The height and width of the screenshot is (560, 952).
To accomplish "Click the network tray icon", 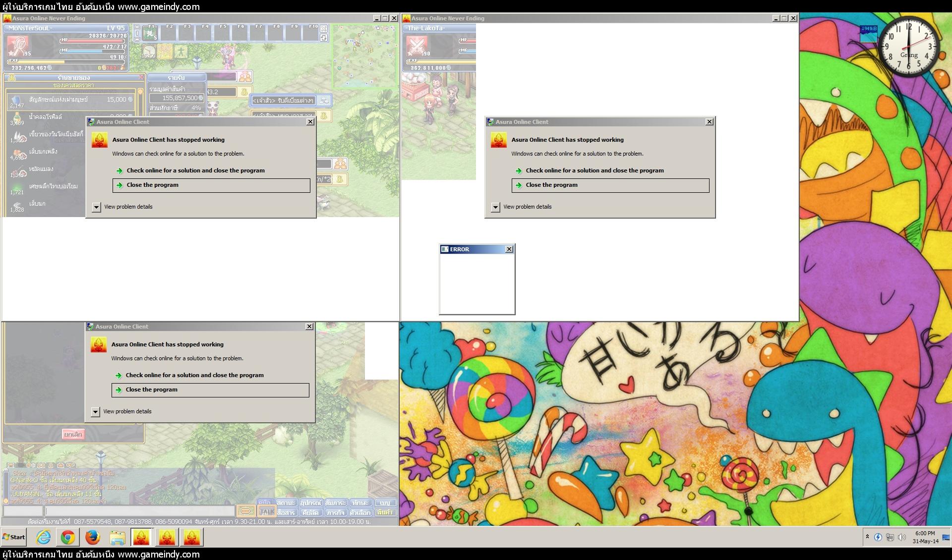I will coord(890,537).
